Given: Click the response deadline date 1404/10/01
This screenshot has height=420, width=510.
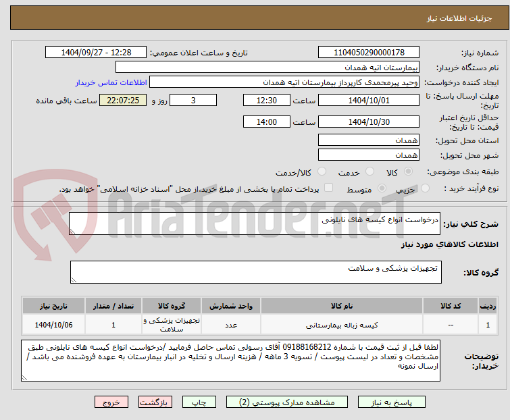Looking at the screenshot, I should click(369, 100).
